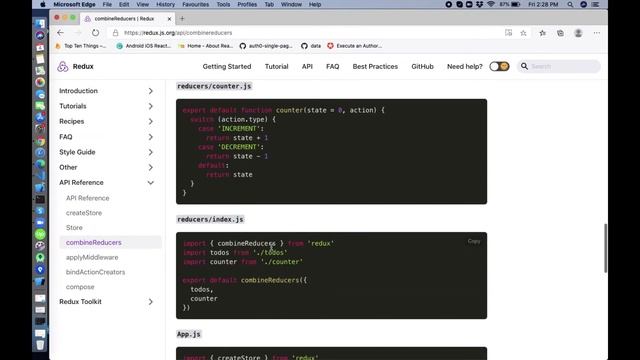Open the History menu
Viewport: 640px width, 360px height.
165,4
